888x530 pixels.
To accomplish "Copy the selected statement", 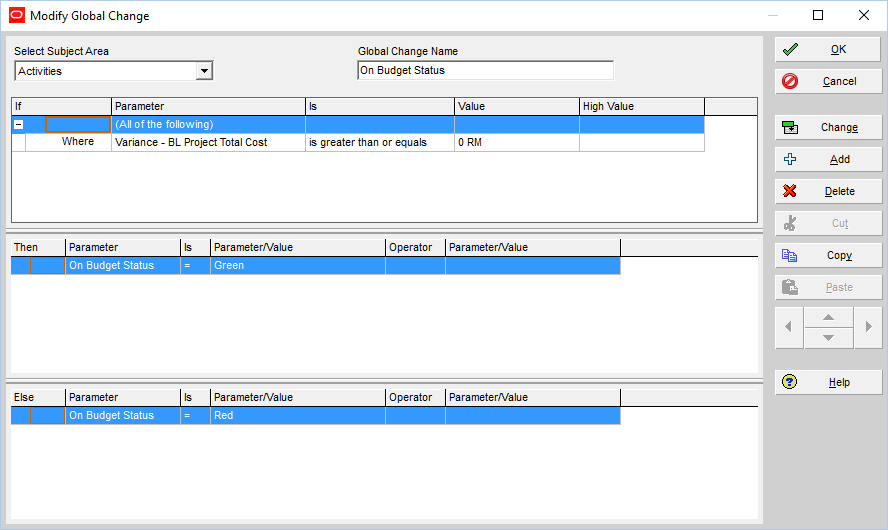I will click(x=828, y=256).
